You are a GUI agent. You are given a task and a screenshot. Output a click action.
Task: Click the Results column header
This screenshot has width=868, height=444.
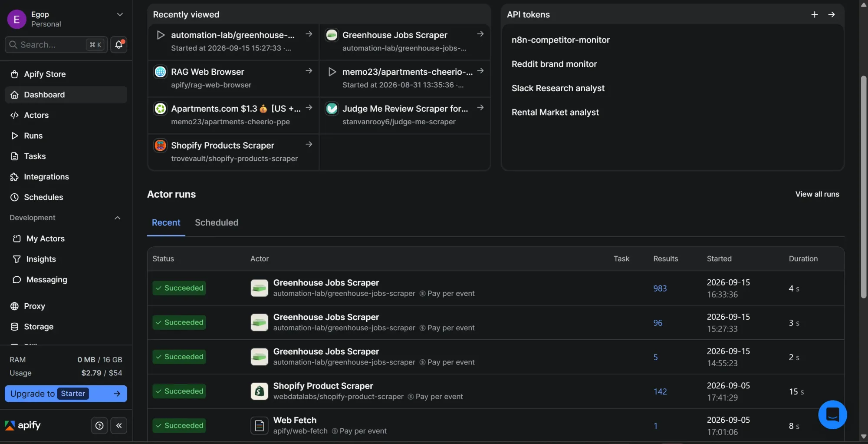pyautogui.click(x=665, y=259)
